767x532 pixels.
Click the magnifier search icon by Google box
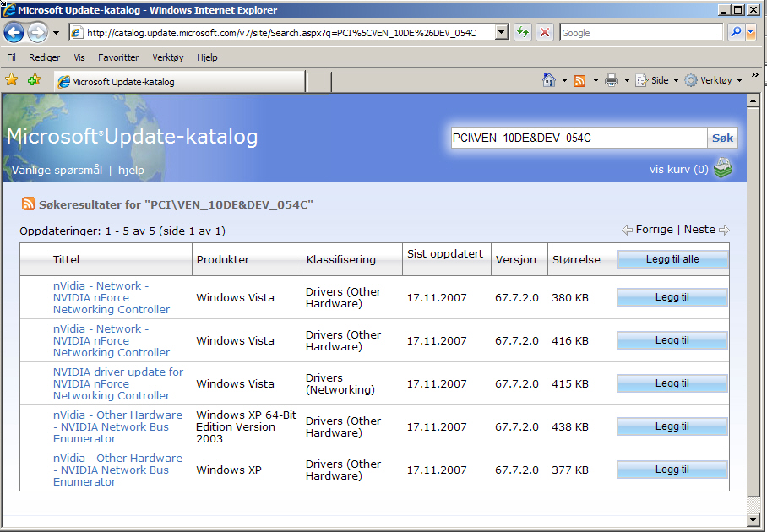pos(735,32)
